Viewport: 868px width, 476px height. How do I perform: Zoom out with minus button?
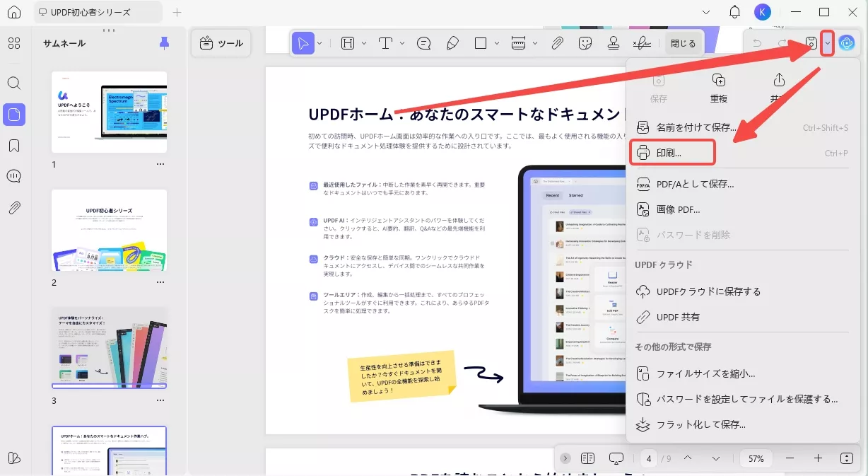[790, 458]
